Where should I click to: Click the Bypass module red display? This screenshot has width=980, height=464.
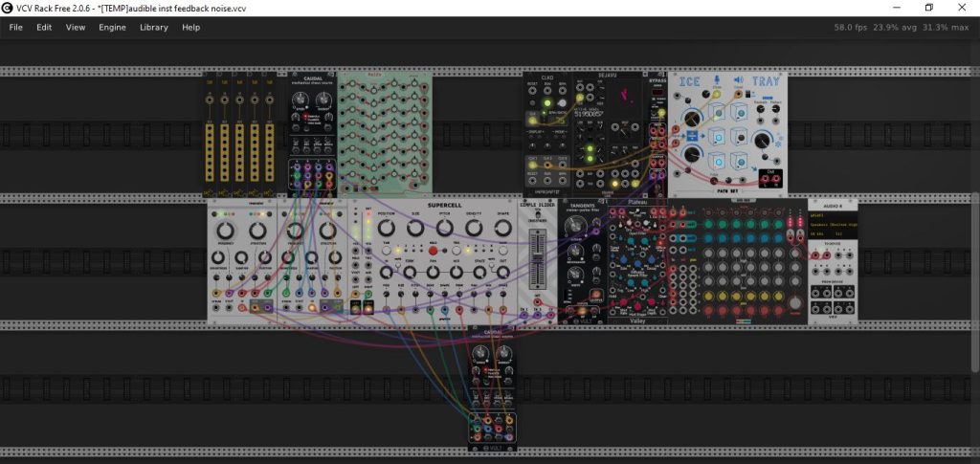coord(657,93)
